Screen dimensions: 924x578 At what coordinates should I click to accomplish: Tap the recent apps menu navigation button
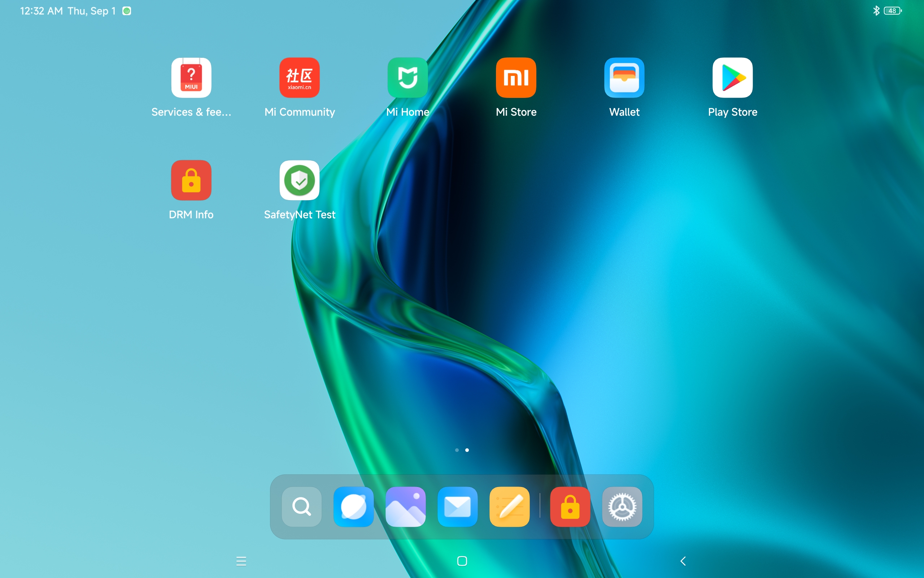[241, 561]
